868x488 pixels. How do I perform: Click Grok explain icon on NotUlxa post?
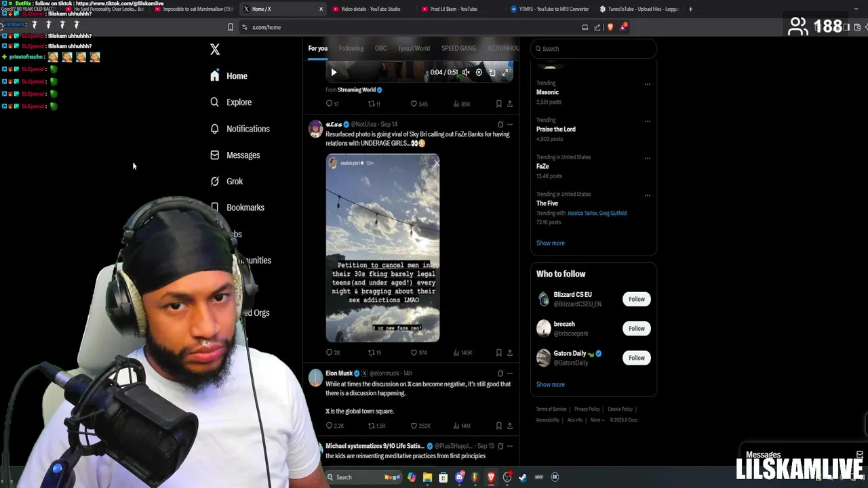500,125
